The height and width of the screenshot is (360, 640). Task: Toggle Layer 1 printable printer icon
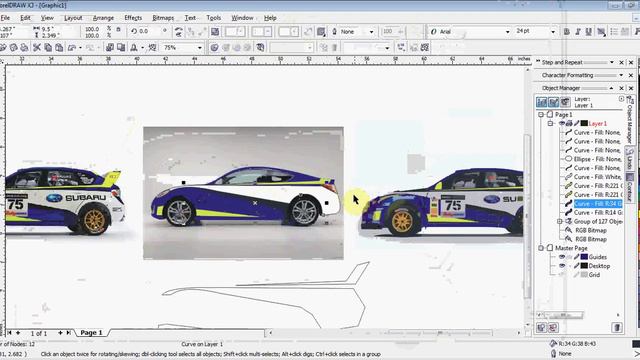pos(569,123)
